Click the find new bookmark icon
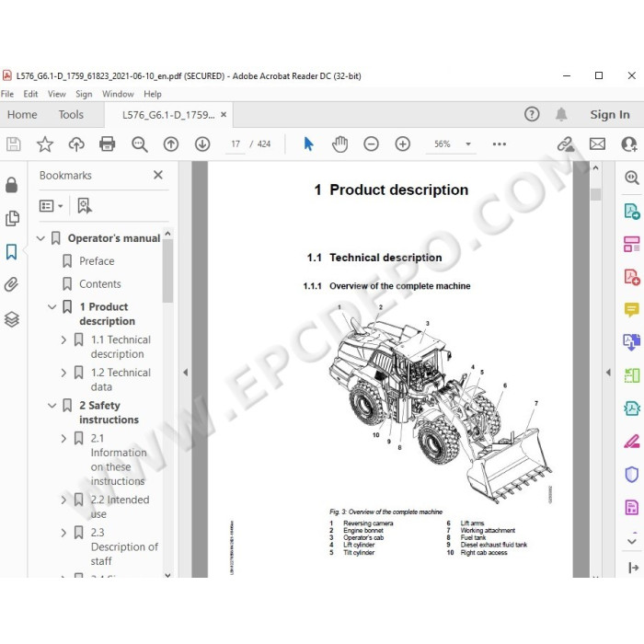Screen dimensions: 644x644 [85, 205]
